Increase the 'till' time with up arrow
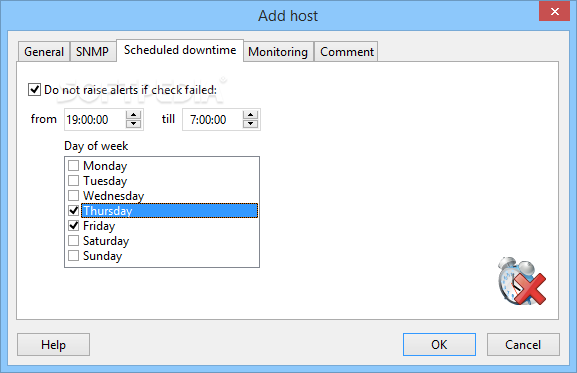This screenshot has width=577, height=373. click(x=250, y=115)
